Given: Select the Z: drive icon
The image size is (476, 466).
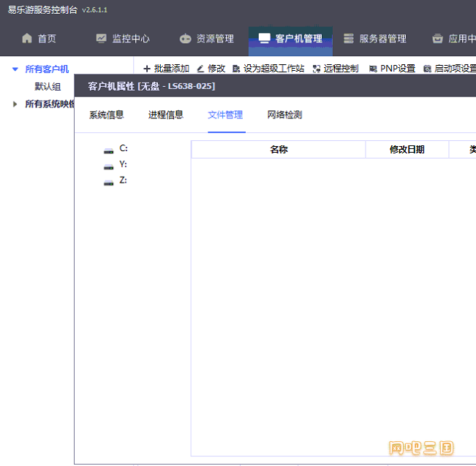Looking at the screenshot, I should pyautogui.click(x=108, y=183).
